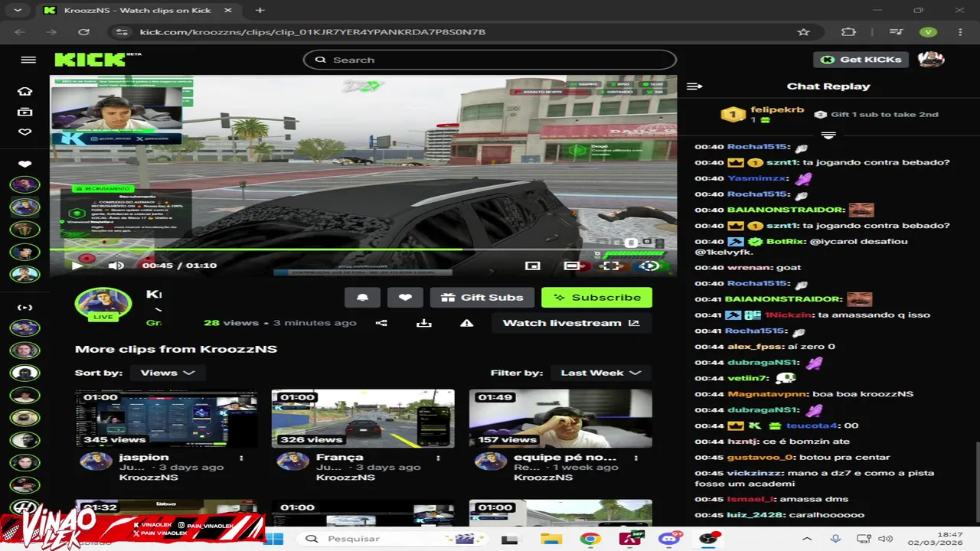Image resolution: width=980 pixels, height=551 pixels.
Task: Open user profile avatar top right
Action: 931,60
